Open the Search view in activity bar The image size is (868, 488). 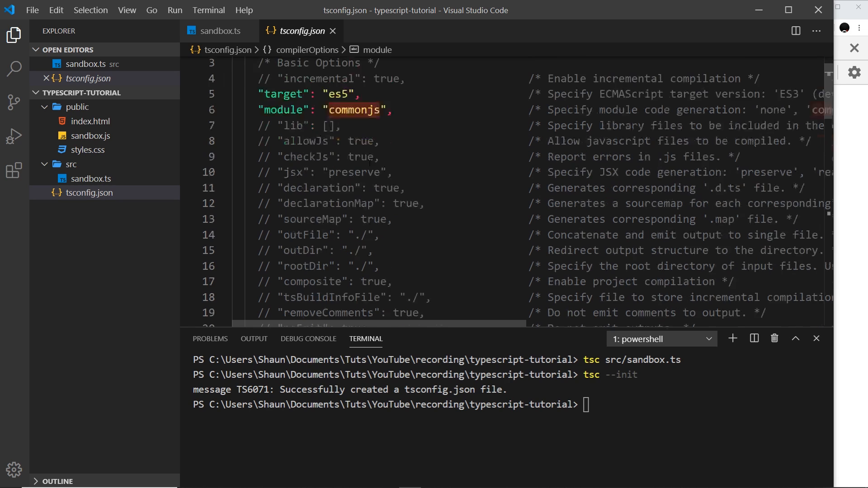click(14, 69)
